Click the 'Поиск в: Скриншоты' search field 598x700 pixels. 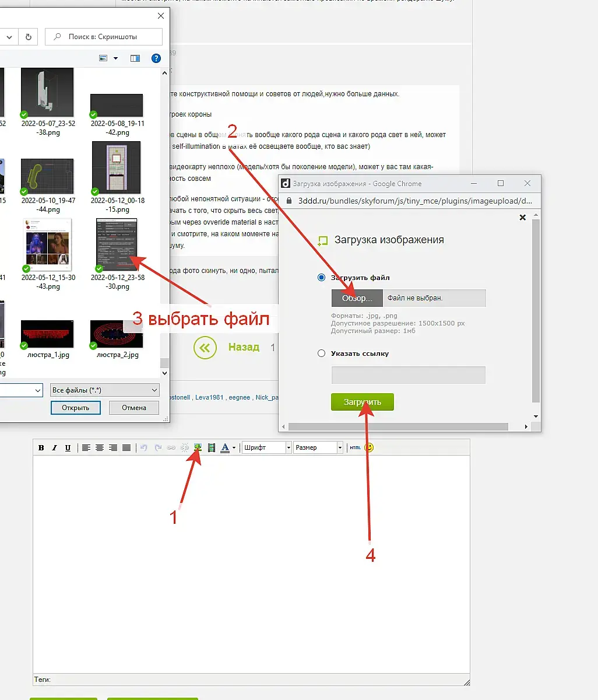point(104,37)
